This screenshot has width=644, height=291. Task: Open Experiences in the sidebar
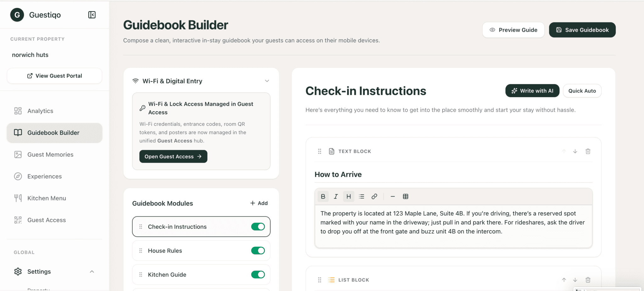pos(54,176)
